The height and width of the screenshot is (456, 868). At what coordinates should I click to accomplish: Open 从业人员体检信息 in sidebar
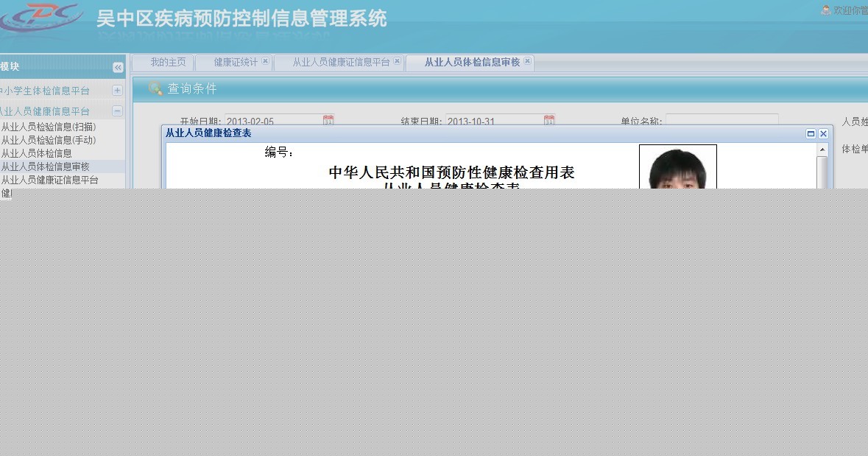pyautogui.click(x=37, y=153)
